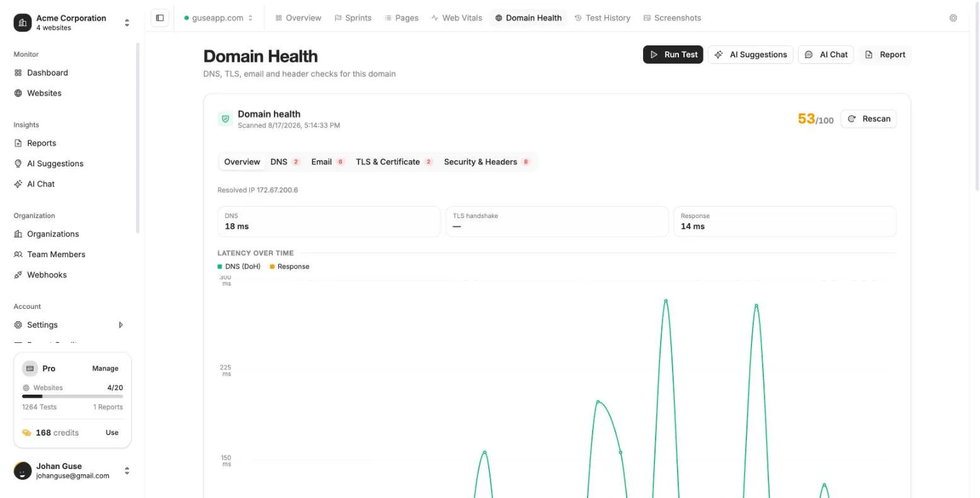Select the Overview sub-tab in Domain health
This screenshot has height=498, width=980.
242,162
